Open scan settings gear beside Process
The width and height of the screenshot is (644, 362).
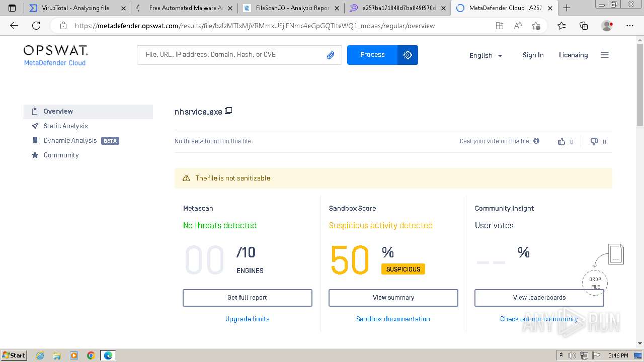coord(408,55)
